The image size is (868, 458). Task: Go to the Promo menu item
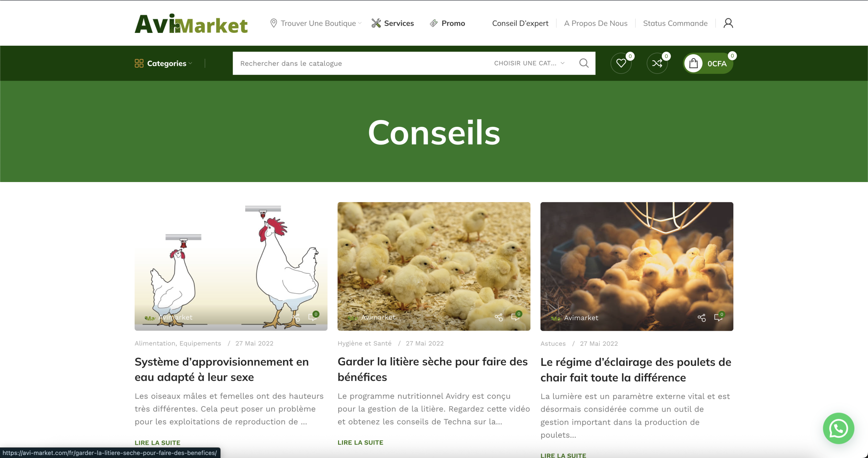[x=447, y=23]
